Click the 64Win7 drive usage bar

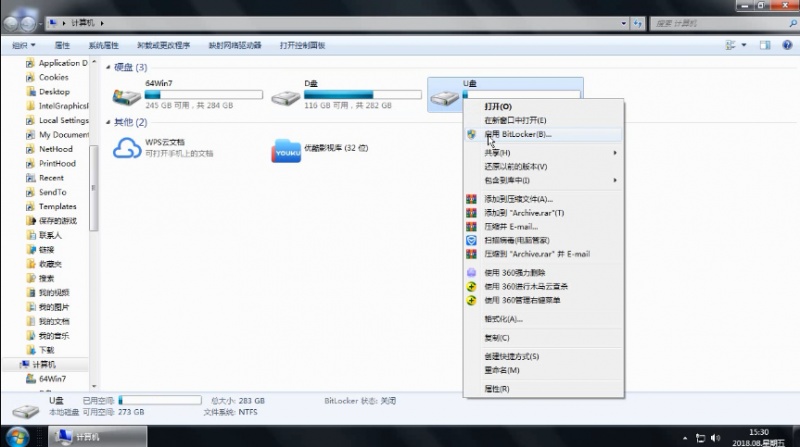click(x=204, y=94)
